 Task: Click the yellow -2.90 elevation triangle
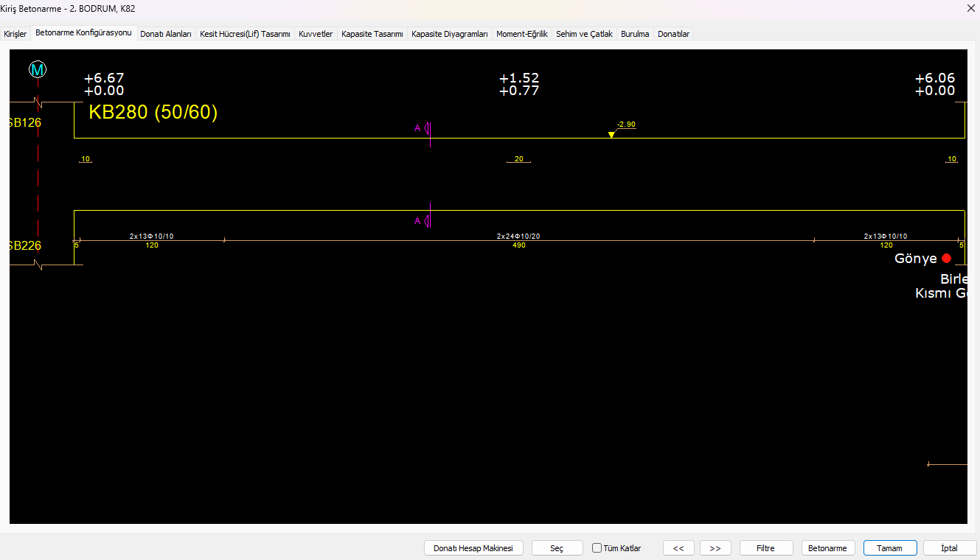click(x=611, y=135)
